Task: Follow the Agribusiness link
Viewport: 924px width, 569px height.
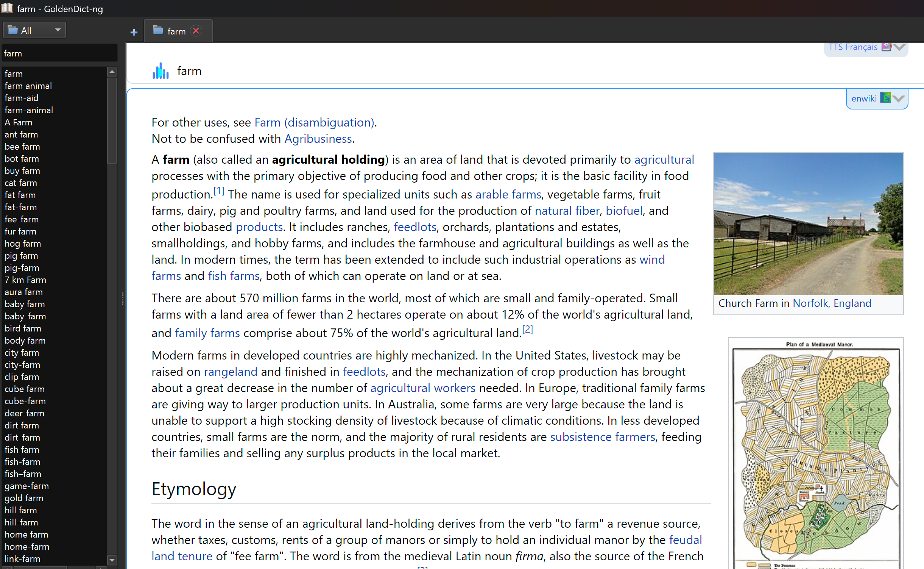Action: tap(318, 139)
